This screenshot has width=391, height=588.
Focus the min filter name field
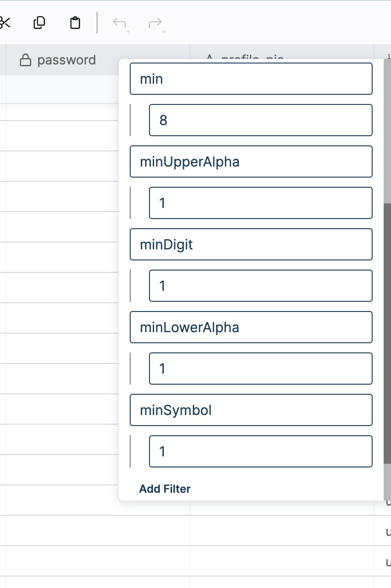pyautogui.click(x=251, y=79)
